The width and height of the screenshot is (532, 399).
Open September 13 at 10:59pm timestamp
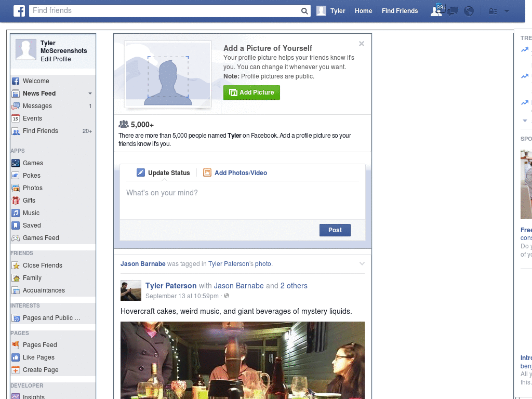182,296
